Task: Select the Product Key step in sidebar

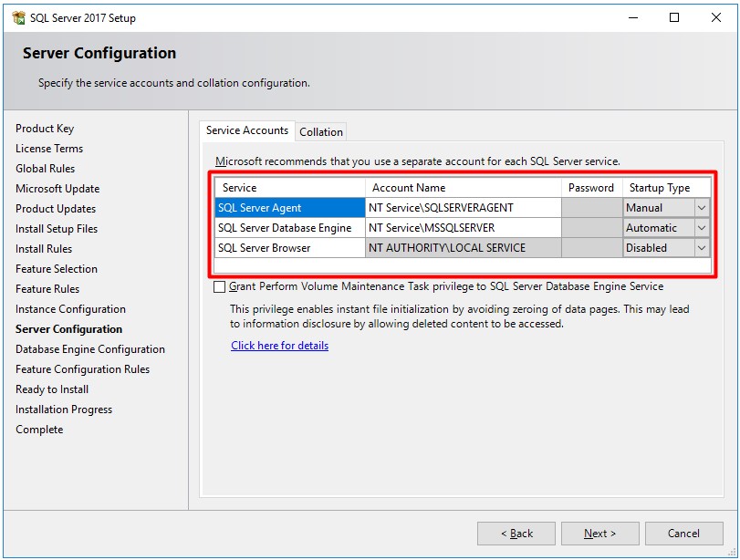Action: [44, 128]
